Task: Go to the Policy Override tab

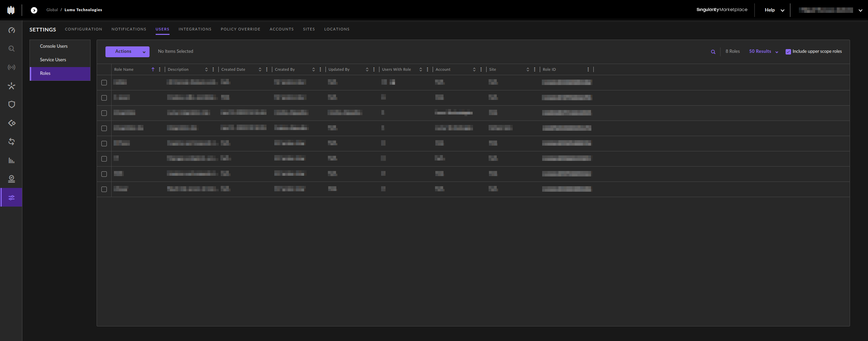Action: click(240, 29)
